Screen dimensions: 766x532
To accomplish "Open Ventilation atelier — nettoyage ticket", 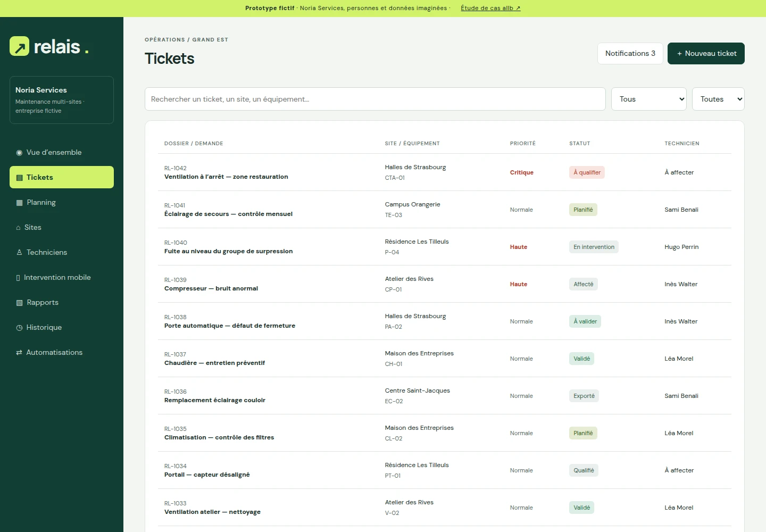I will pos(445,508).
